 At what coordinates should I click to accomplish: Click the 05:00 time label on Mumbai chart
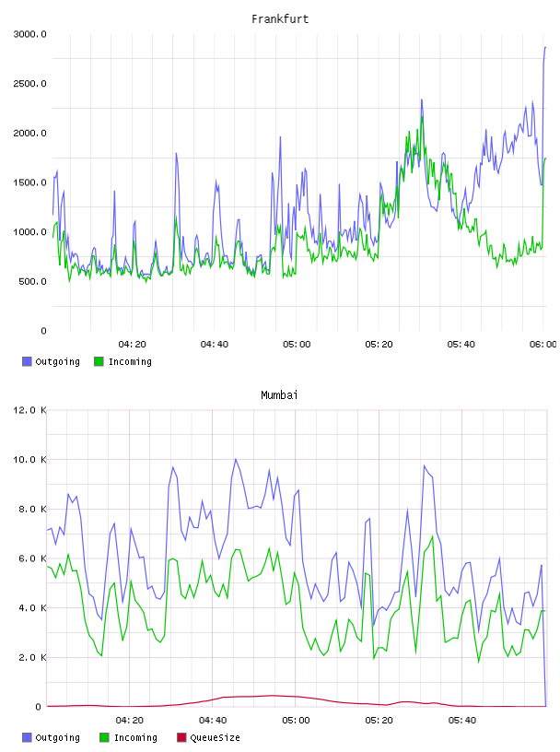296,721
